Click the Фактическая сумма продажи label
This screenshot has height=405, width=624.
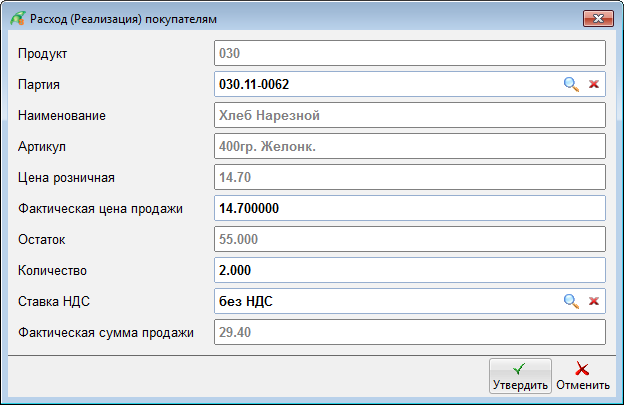tap(106, 333)
